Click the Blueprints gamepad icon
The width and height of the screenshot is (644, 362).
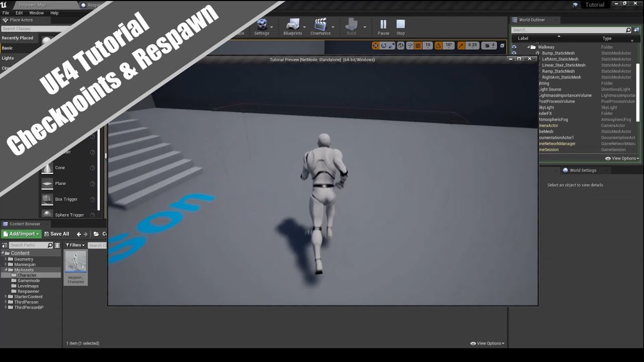(x=292, y=24)
